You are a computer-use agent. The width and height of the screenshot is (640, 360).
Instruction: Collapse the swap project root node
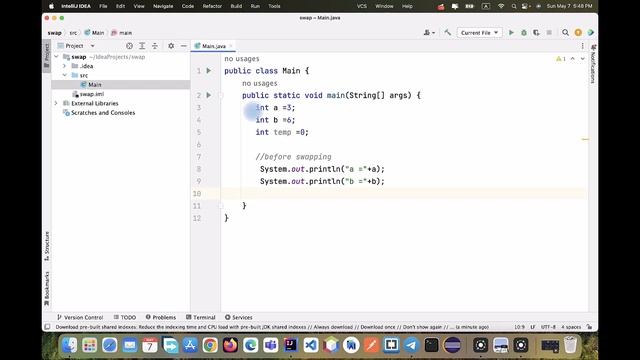click(56, 57)
